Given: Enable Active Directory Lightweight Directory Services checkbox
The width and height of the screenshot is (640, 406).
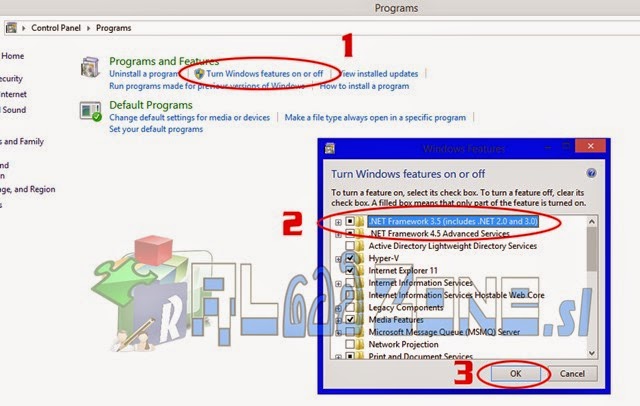Looking at the screenshot, I should 350,246.
